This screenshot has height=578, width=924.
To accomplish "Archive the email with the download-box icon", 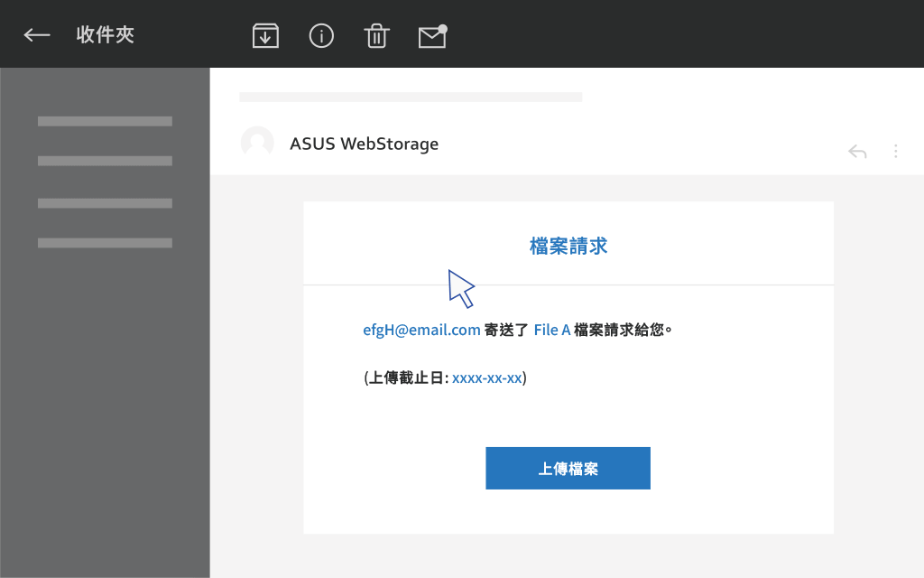I will pos(266,36).
